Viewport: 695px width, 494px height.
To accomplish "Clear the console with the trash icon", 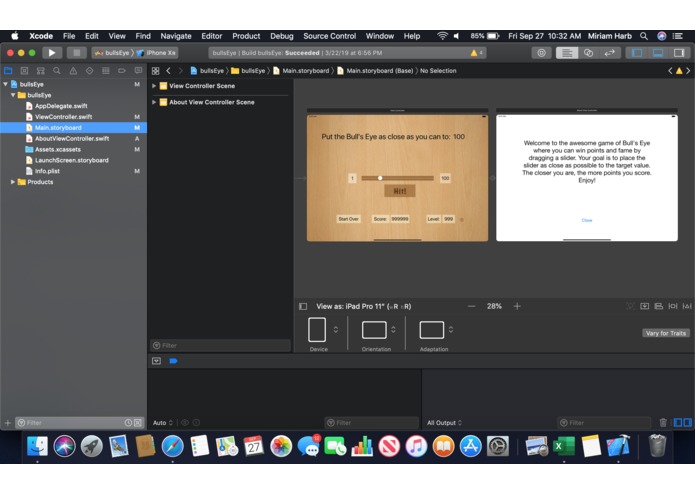I will click(x=663, y=423).
